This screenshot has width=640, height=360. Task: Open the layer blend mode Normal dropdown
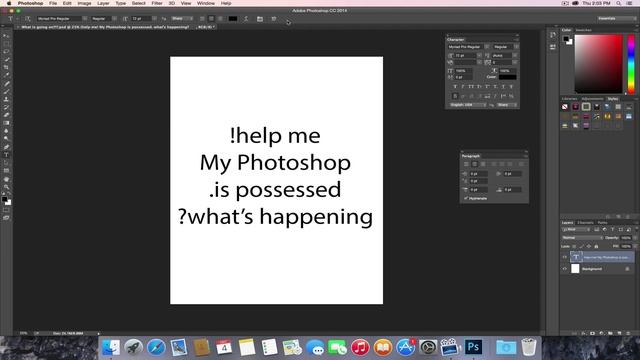pyautogui.click(x=582, y=238)
